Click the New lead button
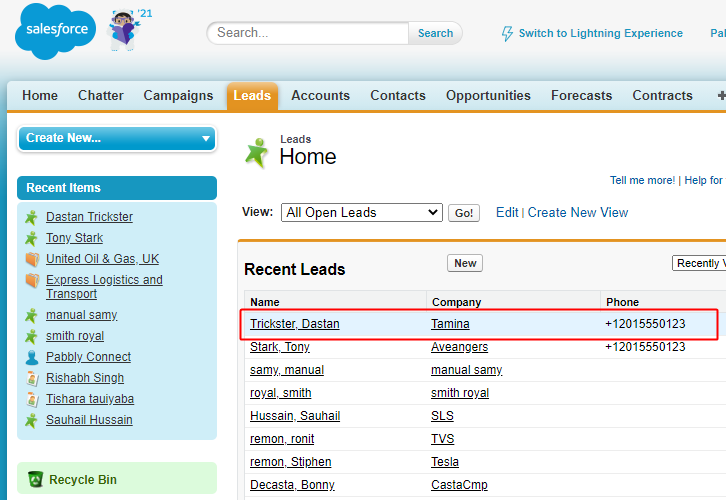Image resolution: width=726 pixels, height=500 pixels. 465,263
